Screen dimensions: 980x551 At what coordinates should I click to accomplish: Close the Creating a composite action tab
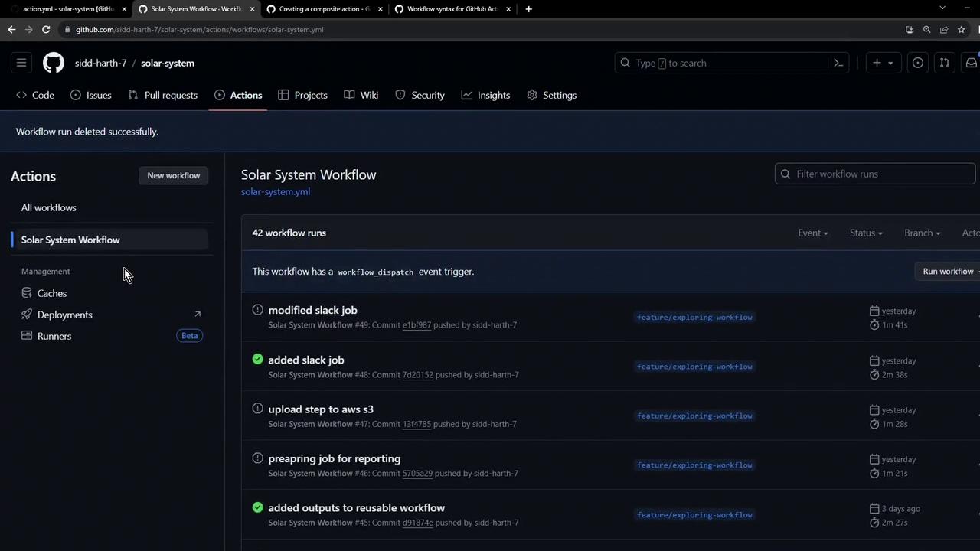380,9
